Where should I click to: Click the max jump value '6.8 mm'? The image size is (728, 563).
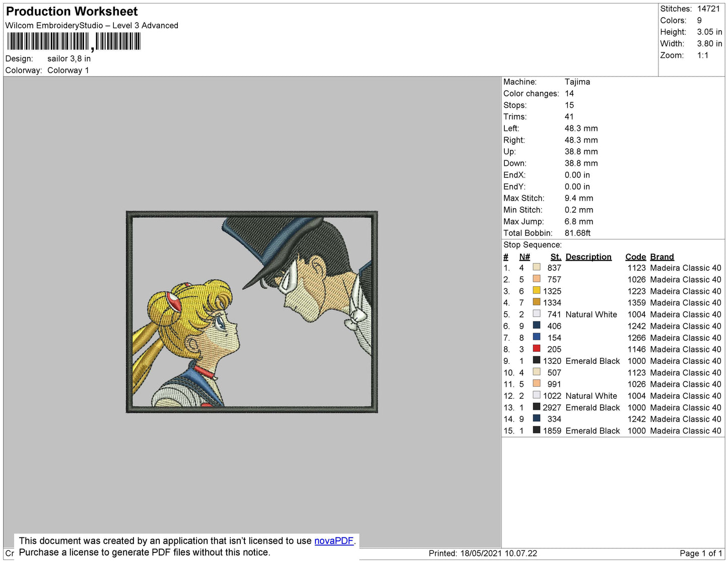click(579, 222)
